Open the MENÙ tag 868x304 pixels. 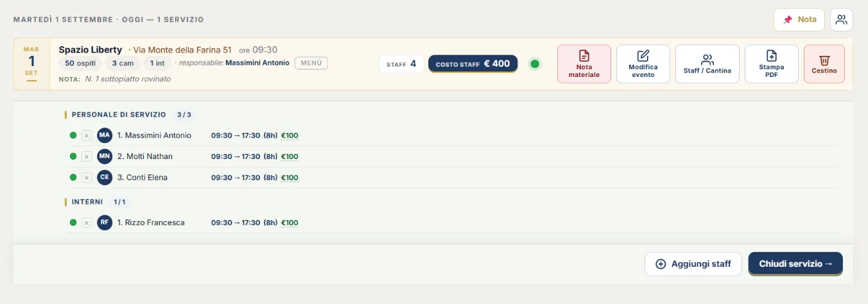pyautogui.click(x=311, y=63)
